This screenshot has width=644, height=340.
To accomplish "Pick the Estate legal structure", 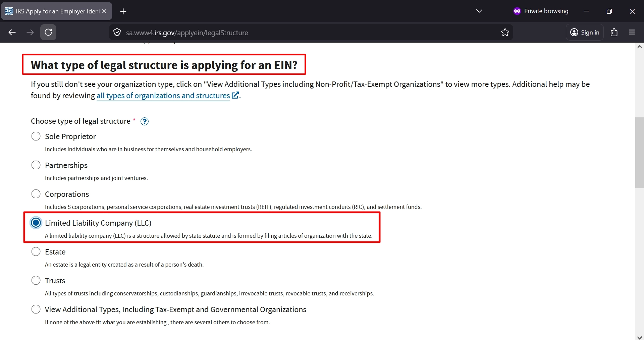I will [x=36, y=252].
